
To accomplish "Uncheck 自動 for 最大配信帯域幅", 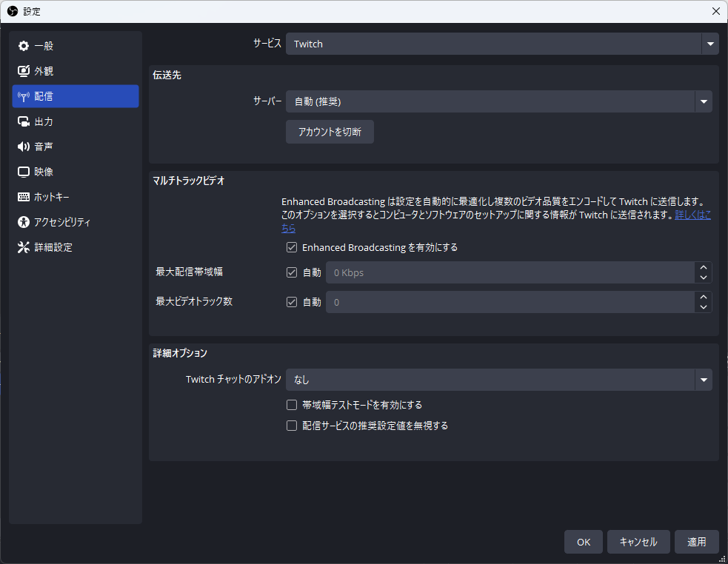I will (291, 272).
